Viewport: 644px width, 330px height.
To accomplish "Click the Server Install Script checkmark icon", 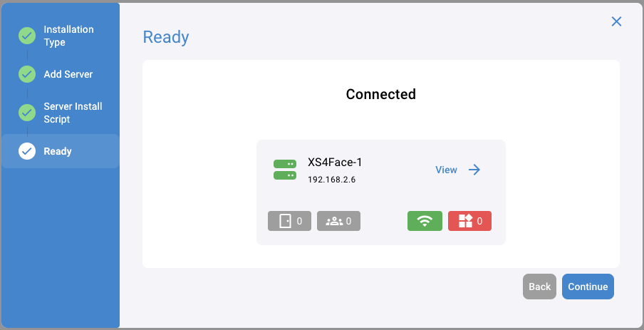I will click(27, 113).
